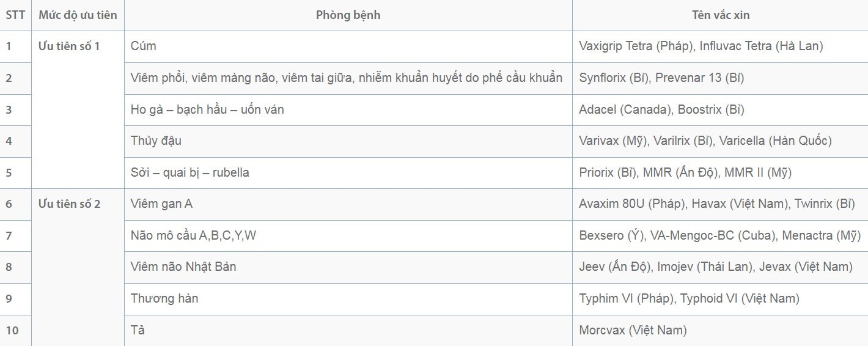Click the Sởi – quai bị – rubella cell
868x346 pixels.
(x=348, y=173)
